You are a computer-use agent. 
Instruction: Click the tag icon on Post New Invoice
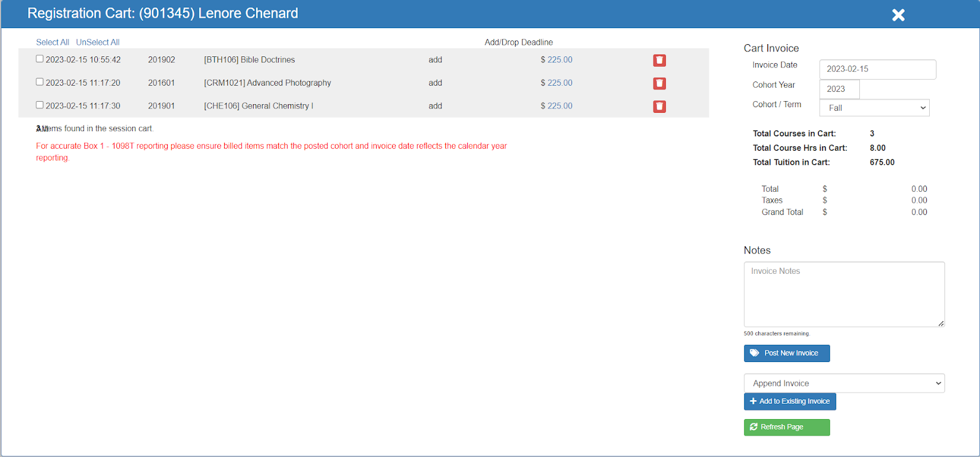coord(755,353)
